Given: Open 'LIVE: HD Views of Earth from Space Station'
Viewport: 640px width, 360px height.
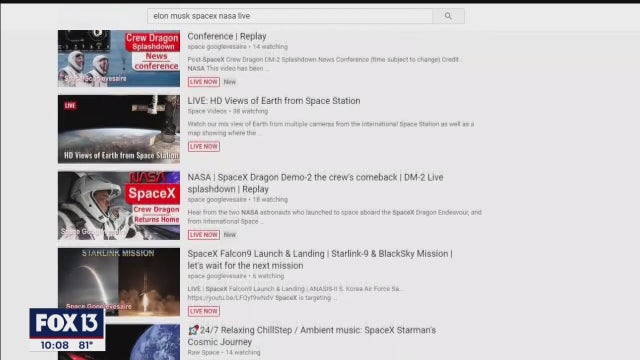Looking at the screenshot, I should (x=274, y=101).
